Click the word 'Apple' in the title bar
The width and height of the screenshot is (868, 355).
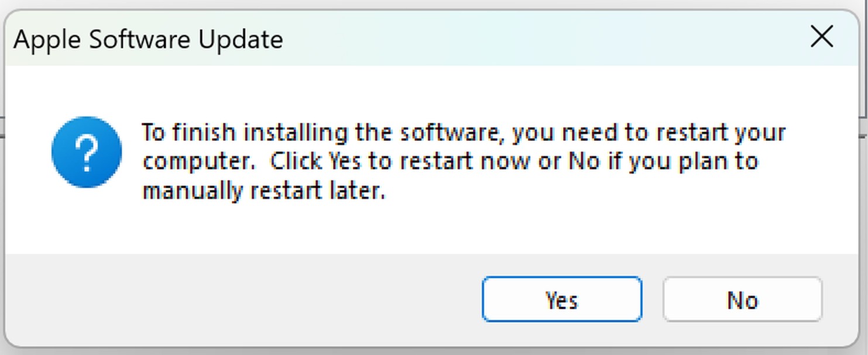pyautogui.click(x=47, y=40)
